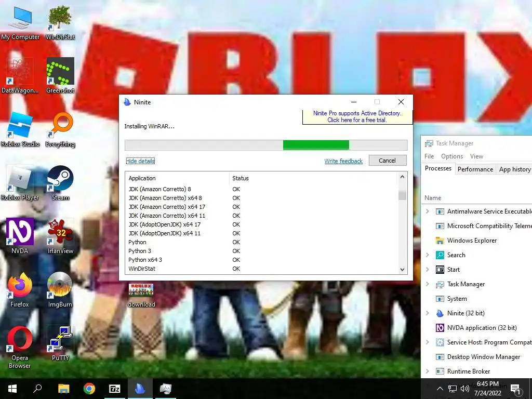The image size is (532, 399).
Task: Select JDK (Amazon Corretto) x64 17 row
Action: pos(261,207)
